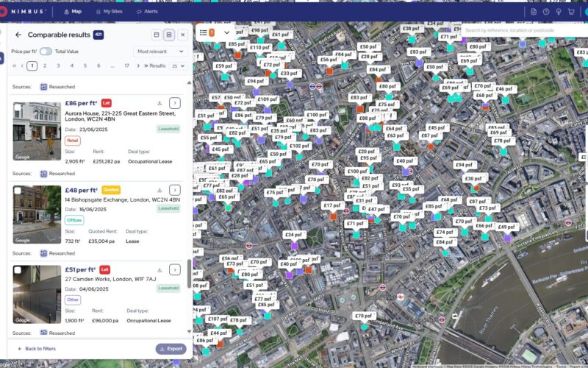The image size is (588, 368).
Task: Open the documents icon in top bar
Action: 534,12
